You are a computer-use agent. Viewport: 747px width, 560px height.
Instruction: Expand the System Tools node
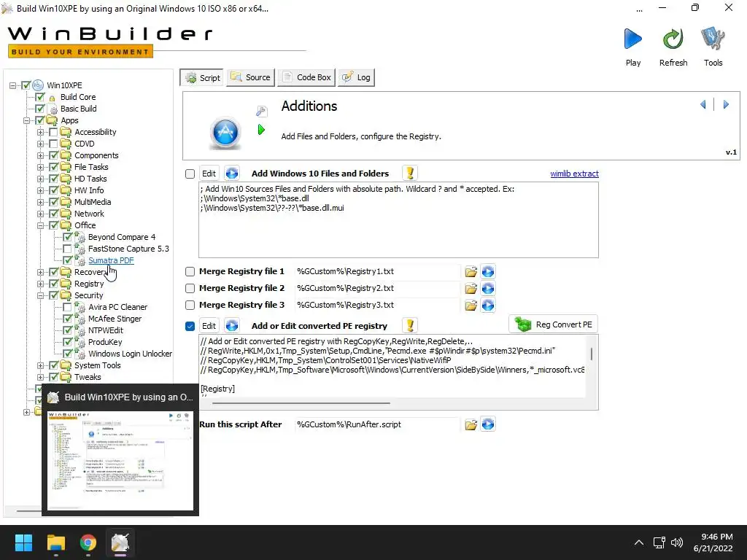(41, 365)
